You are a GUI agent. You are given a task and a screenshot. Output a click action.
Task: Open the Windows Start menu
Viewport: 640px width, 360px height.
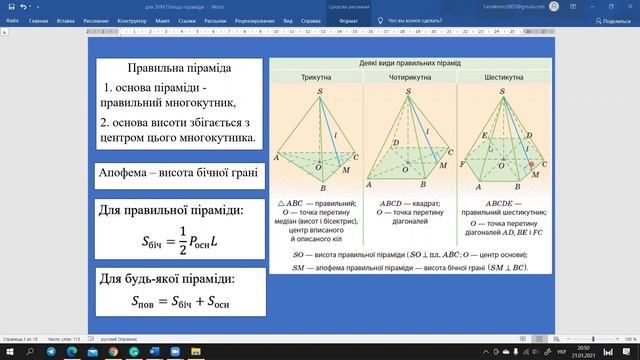click(x=9, y=351)
